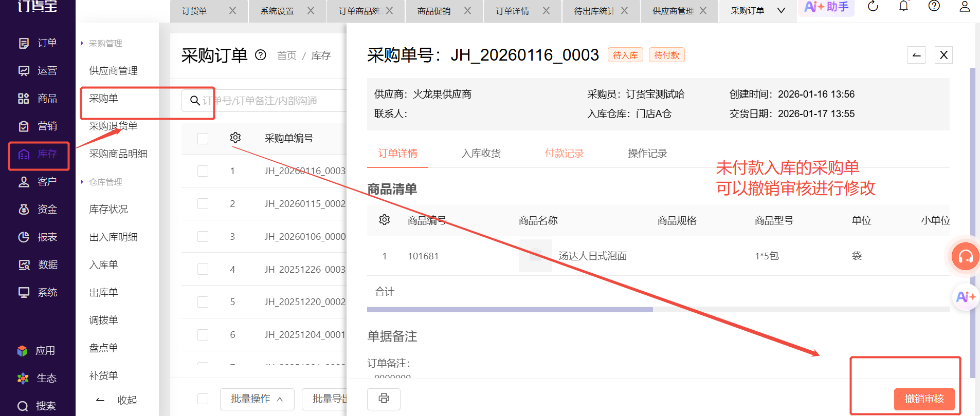Open the 客户 sidebar module

(37, 182)
